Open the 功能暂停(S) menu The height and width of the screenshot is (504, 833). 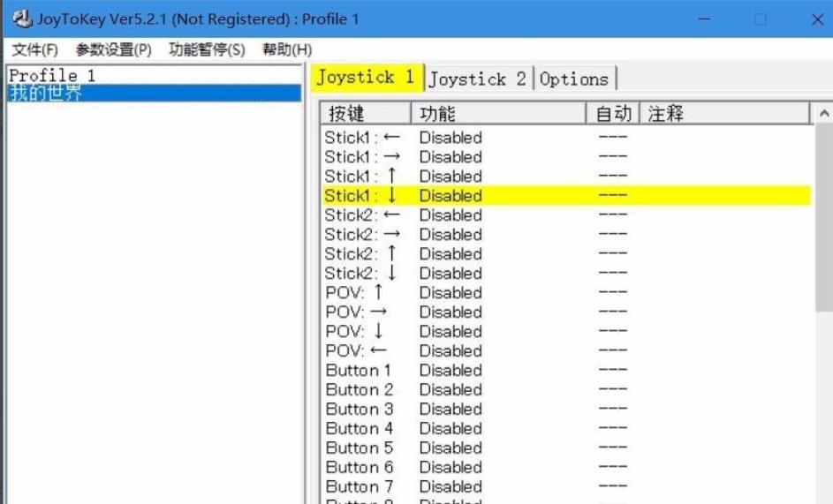(207, 49)
